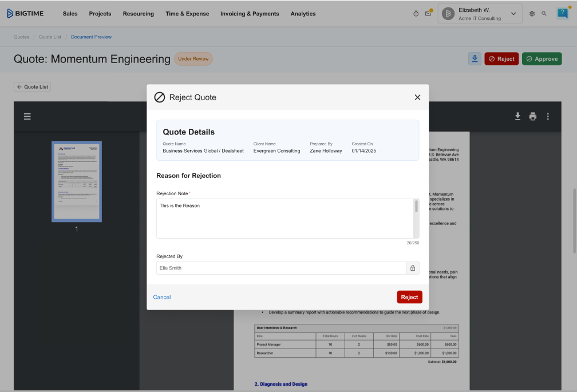Open the mail notifications icon
The image size is (577, 392).
pos(428,14)
